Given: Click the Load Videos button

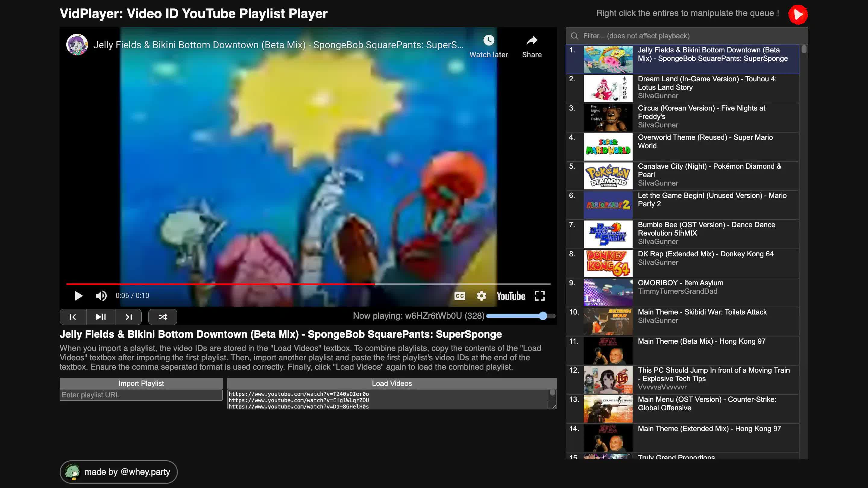Looking at the screenshot, I should (392, 383).
